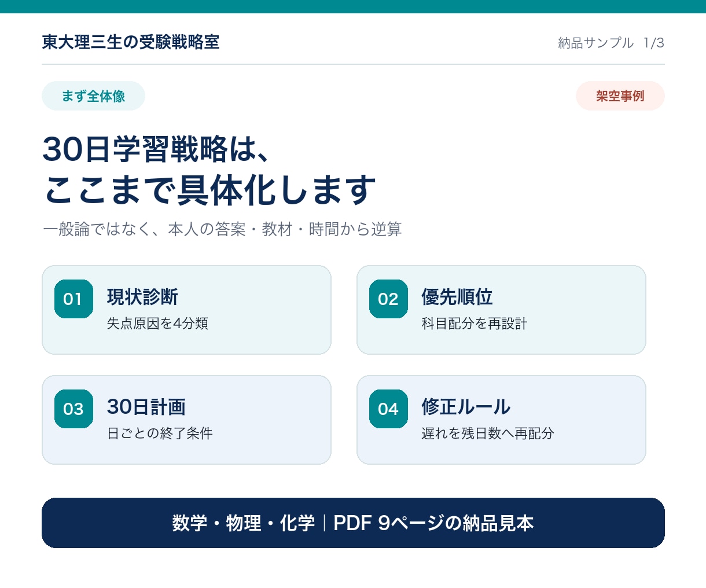This screenshot has width=706, height=588.
Task: Open the 修正ルール card title
Action: point(466,407)
